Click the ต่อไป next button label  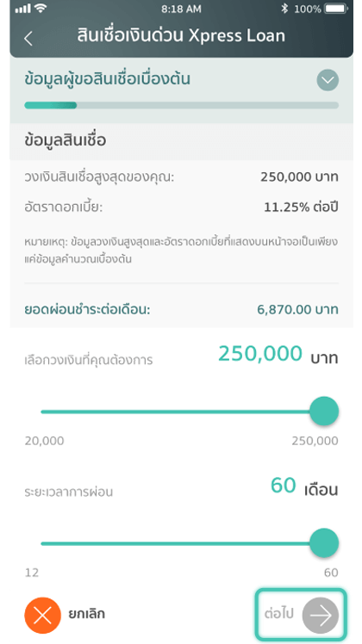[279, 615]
